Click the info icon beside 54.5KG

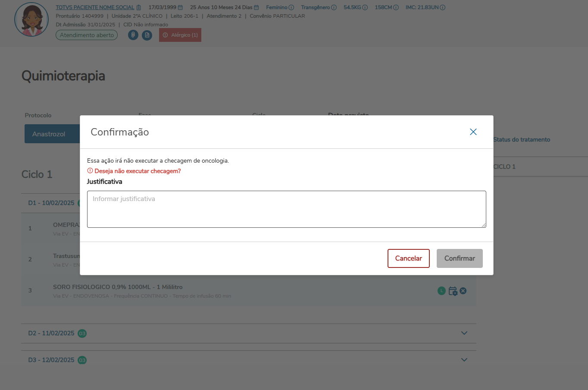[x=365, y=7]
